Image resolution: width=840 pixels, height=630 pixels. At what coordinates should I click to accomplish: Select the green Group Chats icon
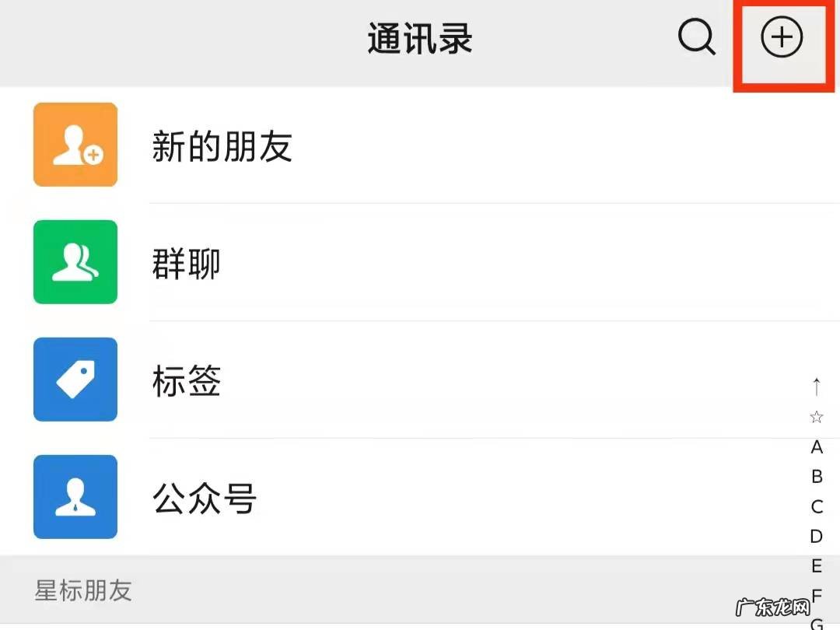[x=75, y=262]
